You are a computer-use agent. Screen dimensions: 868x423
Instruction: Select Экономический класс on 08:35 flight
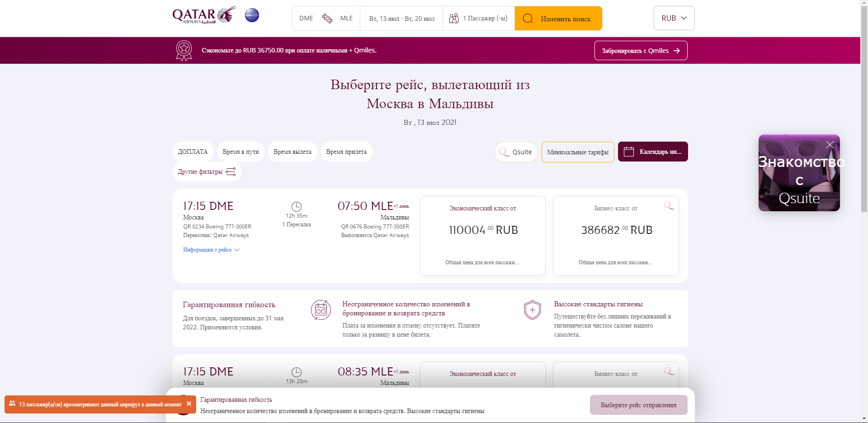[x=482, y=375]
